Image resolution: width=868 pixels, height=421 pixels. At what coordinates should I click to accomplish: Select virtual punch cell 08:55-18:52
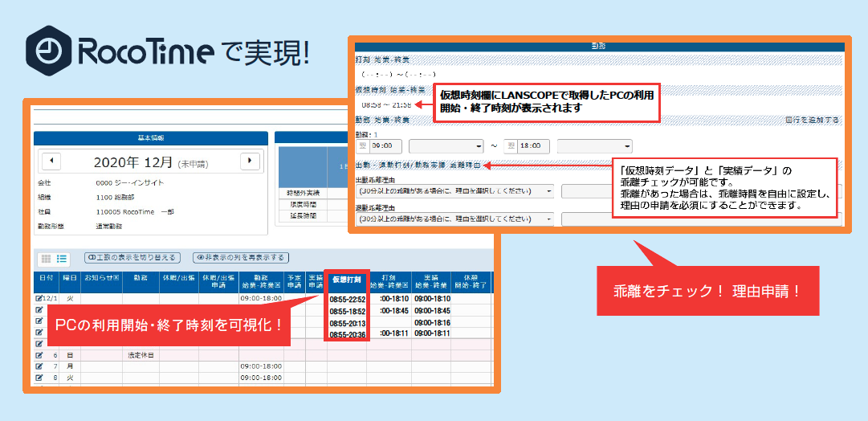347,311
